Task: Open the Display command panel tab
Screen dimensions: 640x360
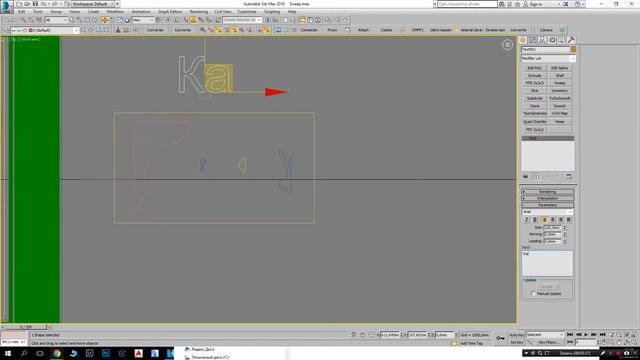Action: pyautogui.click(x=562, y=40)
